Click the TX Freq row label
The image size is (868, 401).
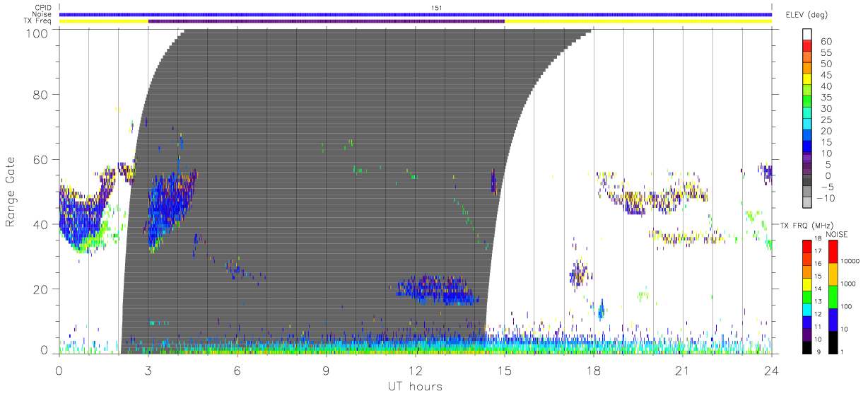tap(38, 21)
